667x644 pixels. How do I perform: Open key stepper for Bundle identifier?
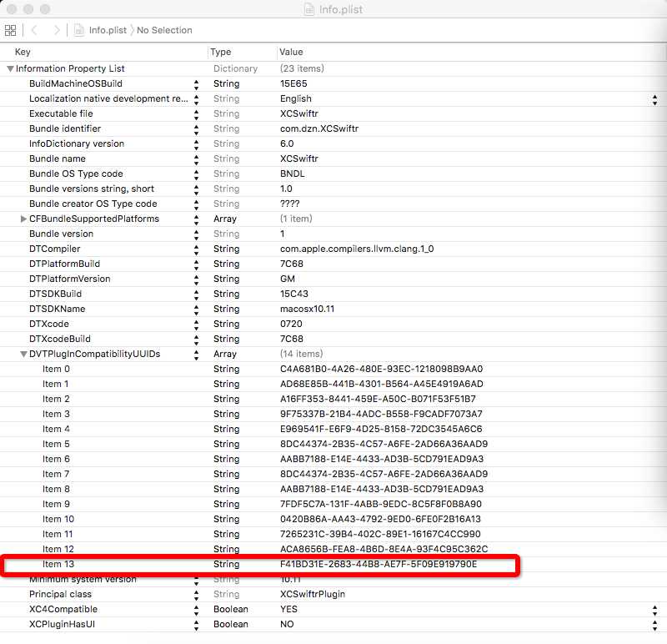pyautogui.click(x=196, y=129)
